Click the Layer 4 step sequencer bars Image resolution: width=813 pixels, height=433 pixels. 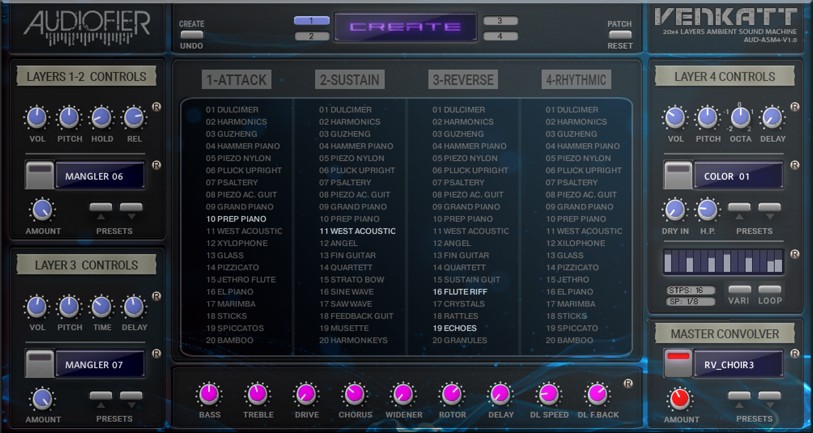coord(723,261)
